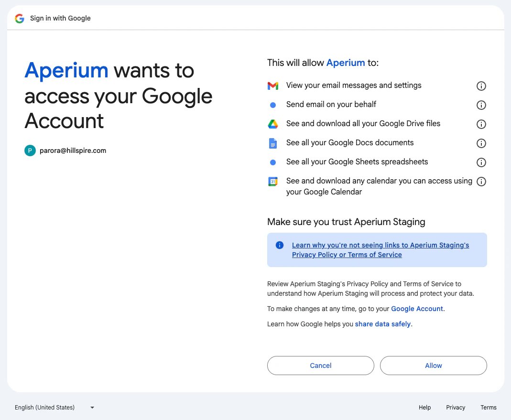
Task: Click 'View your email messages and settings' text
Action: pos(354,86)
